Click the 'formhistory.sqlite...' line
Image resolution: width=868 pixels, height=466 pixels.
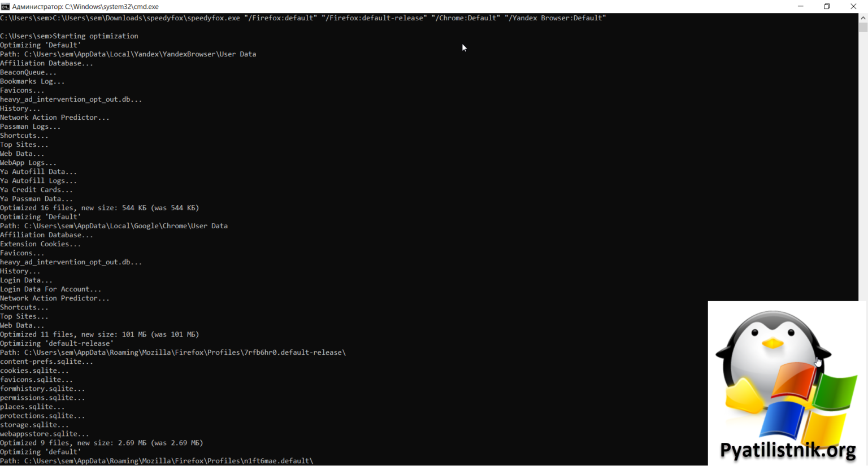42,389
